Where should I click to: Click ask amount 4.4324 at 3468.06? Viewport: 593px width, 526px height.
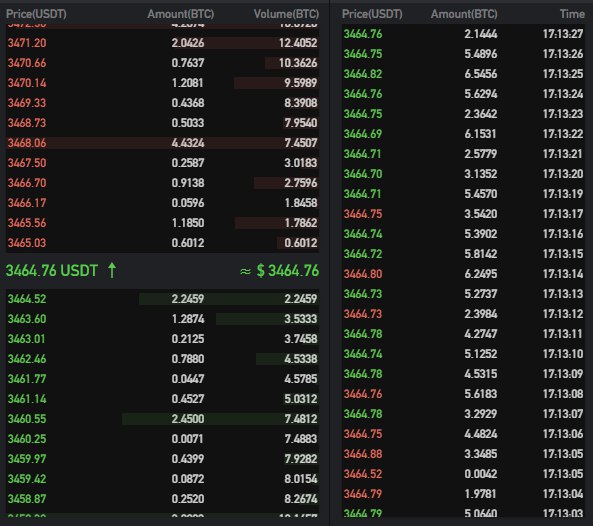pos(188,143)
